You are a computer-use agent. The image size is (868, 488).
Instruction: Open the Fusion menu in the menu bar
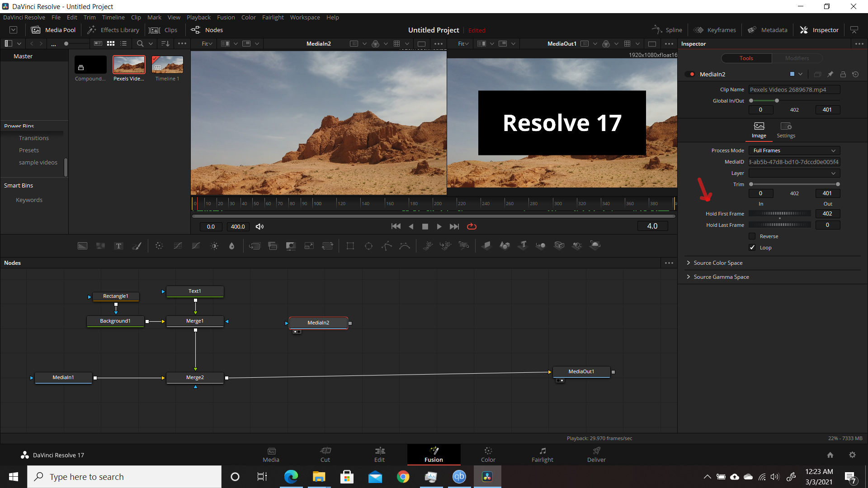point(226,17)
